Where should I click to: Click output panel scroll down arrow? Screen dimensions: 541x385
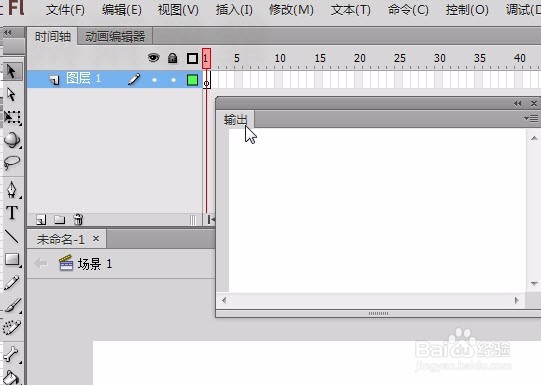click(x=534, y=284)
